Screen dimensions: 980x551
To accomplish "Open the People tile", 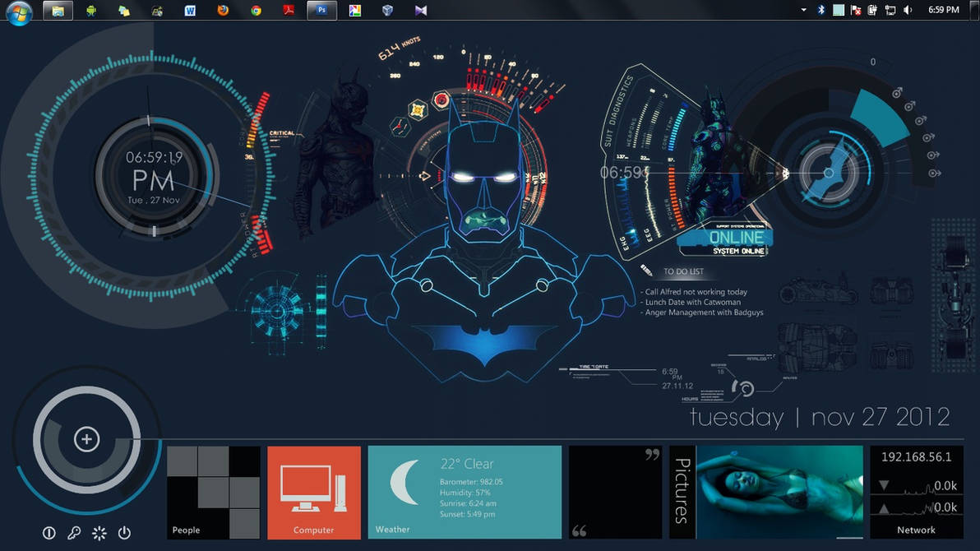I will 214,493.
